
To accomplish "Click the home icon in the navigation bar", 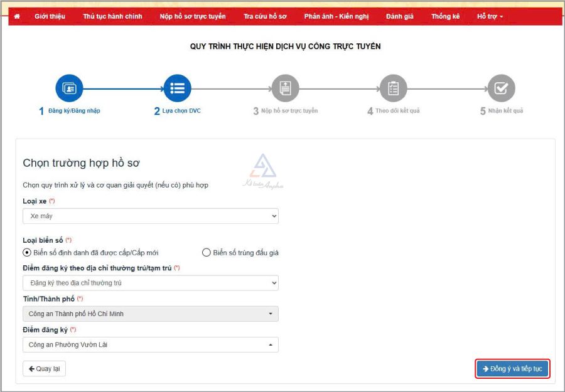I will pyautogui.click(x=17, y=16).
